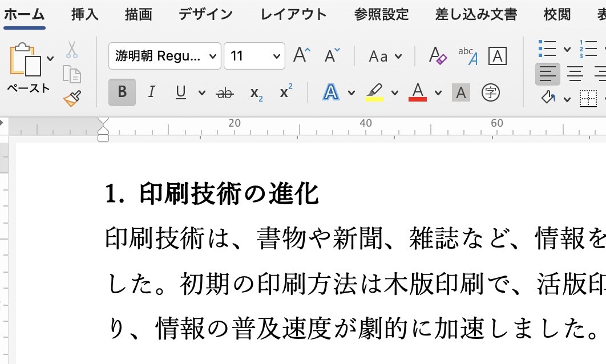Toggle Underline formatting
Viewport: 606px width, 364px height.
(x=181, y=92)
